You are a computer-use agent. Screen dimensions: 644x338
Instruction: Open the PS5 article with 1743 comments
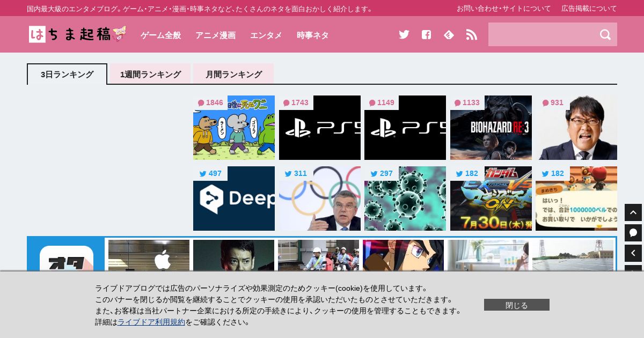pyautogui.click(x=320, y=128)
